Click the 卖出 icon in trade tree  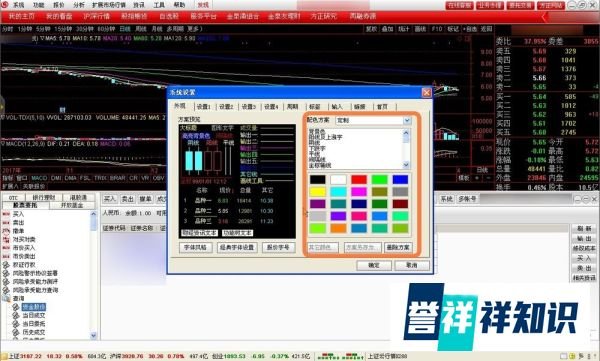(6, 222)
